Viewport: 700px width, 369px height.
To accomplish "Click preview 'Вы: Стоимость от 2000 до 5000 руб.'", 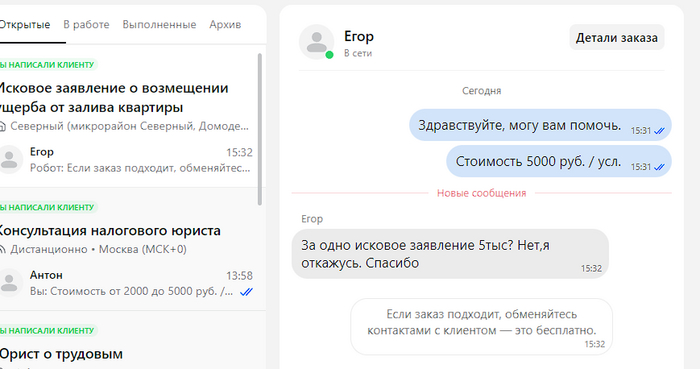I will pos(131,291).
